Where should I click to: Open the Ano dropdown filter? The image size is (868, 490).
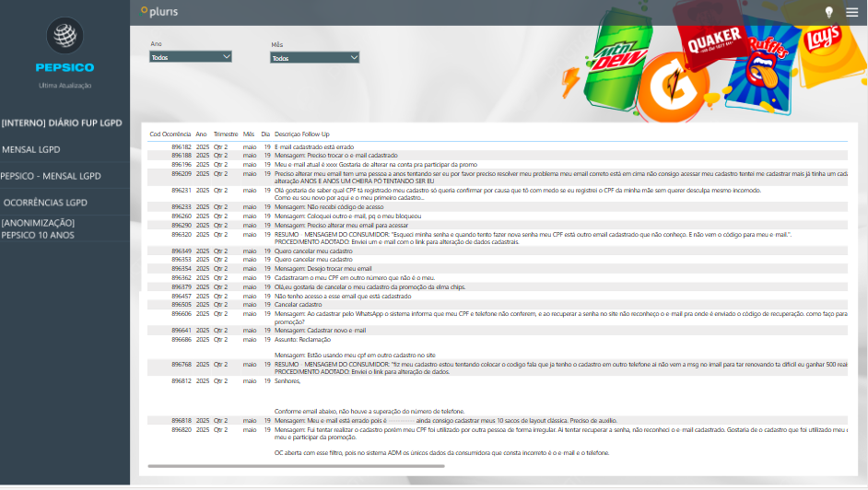(x=191, y=57)
